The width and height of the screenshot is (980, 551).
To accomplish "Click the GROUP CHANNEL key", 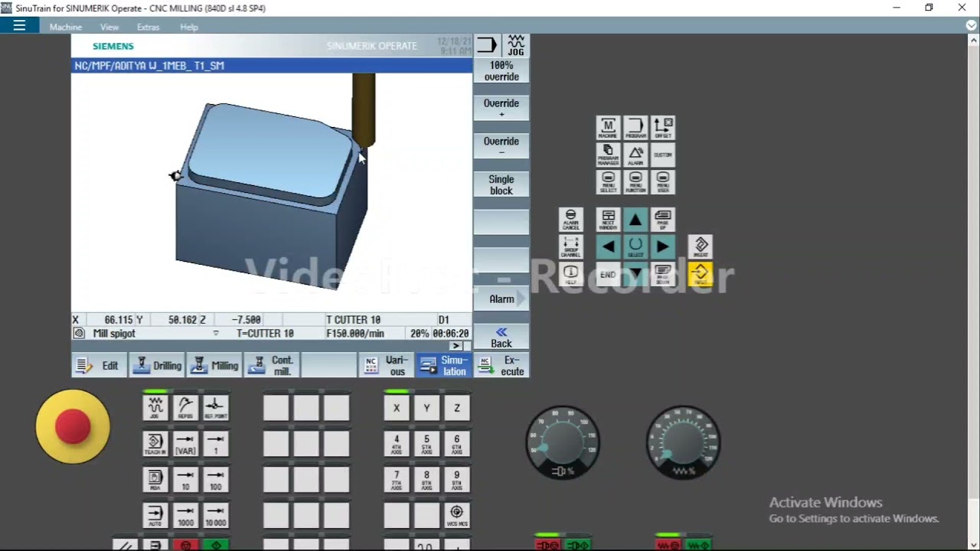I will click(x=570, y=246).
